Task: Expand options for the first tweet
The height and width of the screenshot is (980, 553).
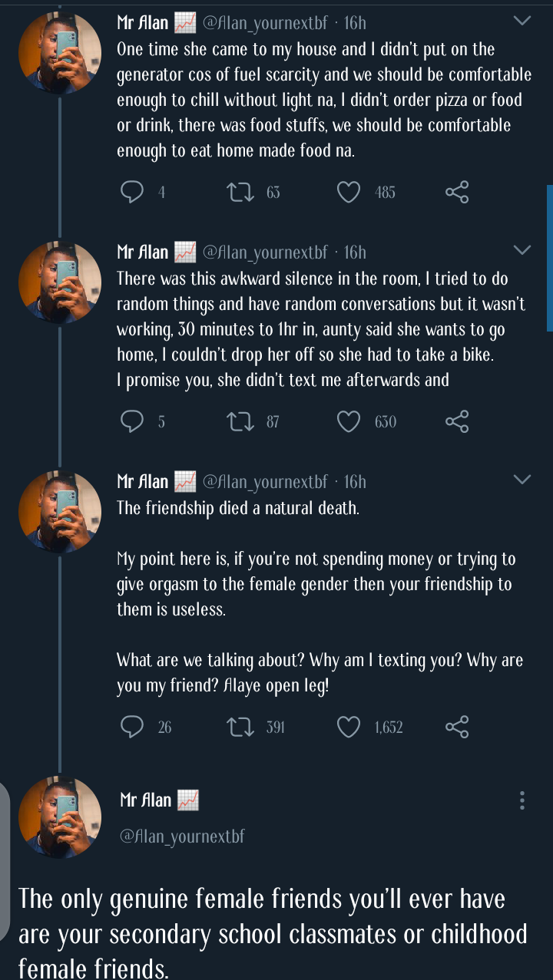Action: pos(522,21)
